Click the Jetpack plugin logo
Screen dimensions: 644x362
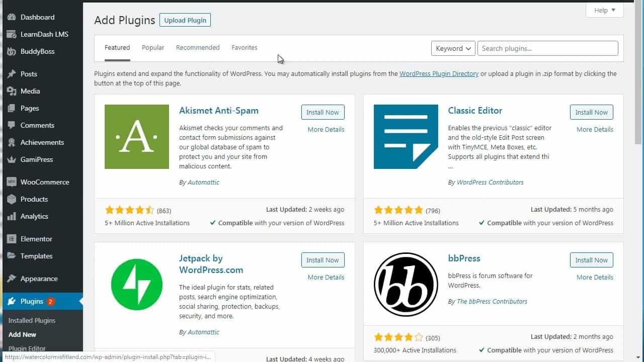coord(137,285)
